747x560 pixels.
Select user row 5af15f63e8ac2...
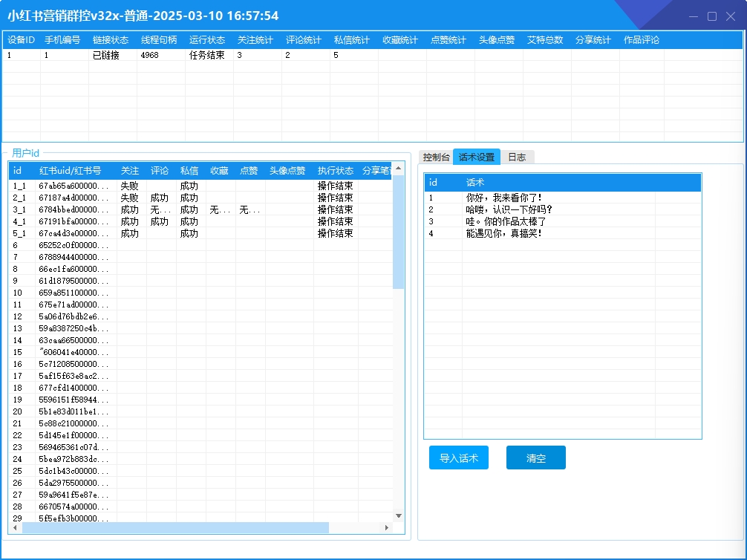pos(200,376)
